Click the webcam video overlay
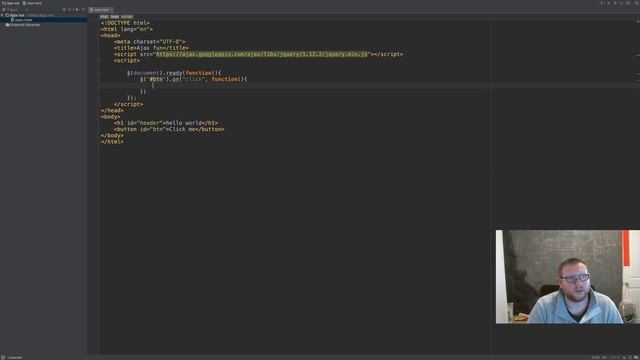This screenshot has height=360, width=640. (568, 277)
